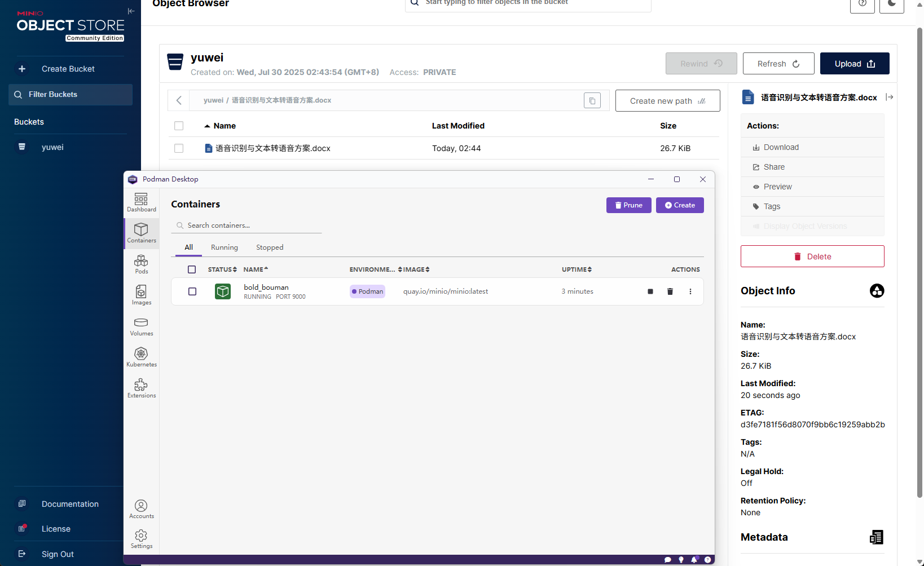Open Images section in Podman Desktop
Screen dimensions: 924x566
pos(141,295)
